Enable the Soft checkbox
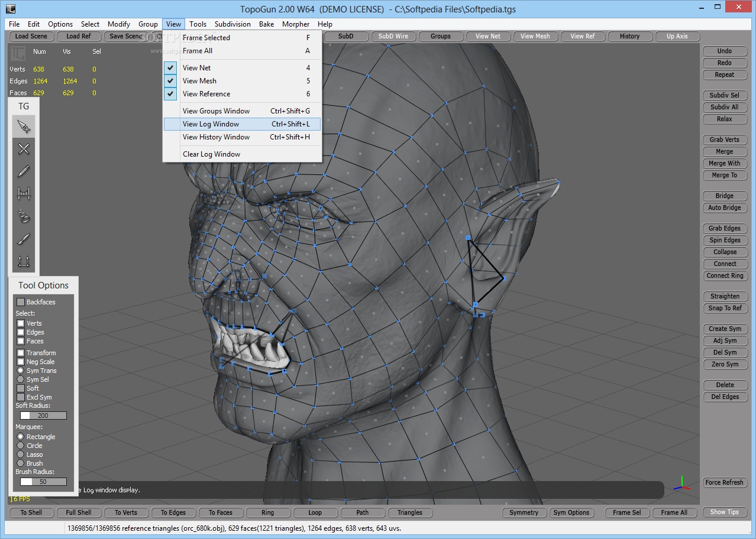The width and height of the screenshot is (756, 539). point(21,388)
